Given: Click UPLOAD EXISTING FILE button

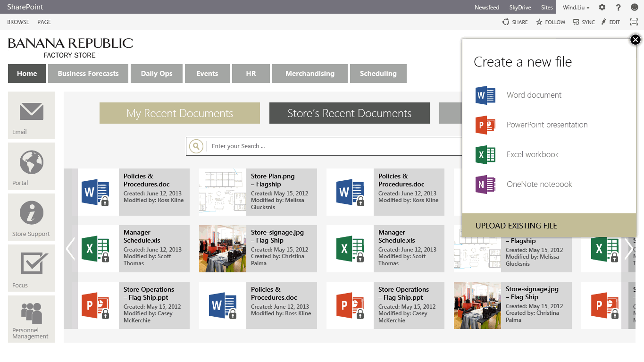Looking at the screenshot, I should (549, 226).
